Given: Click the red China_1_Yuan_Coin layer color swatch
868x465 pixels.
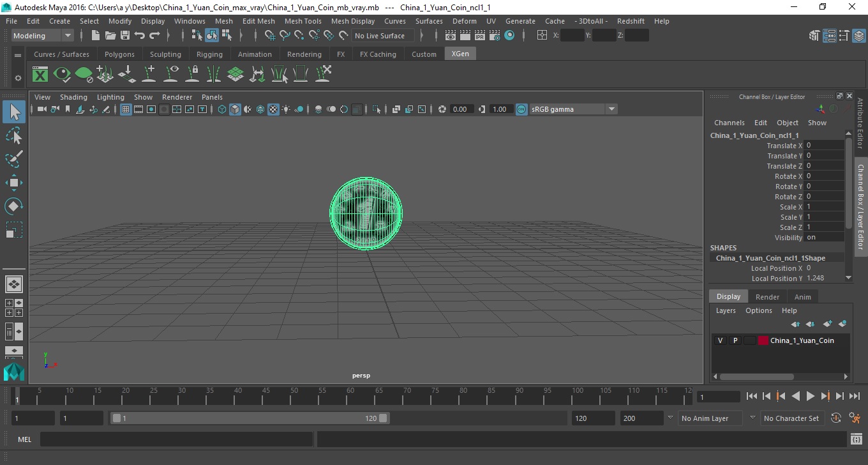Looking at the screenshot, I should (x=763, y=340).
